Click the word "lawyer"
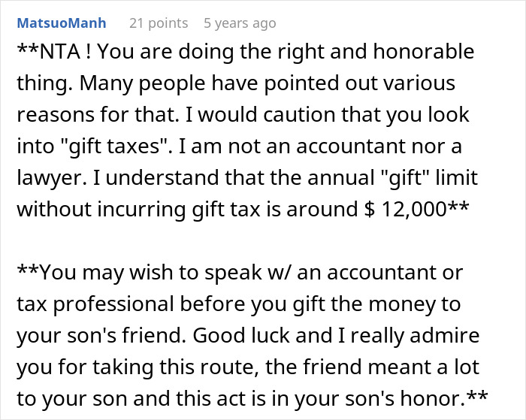Screen dimensions: 526x420 (50, 177)
